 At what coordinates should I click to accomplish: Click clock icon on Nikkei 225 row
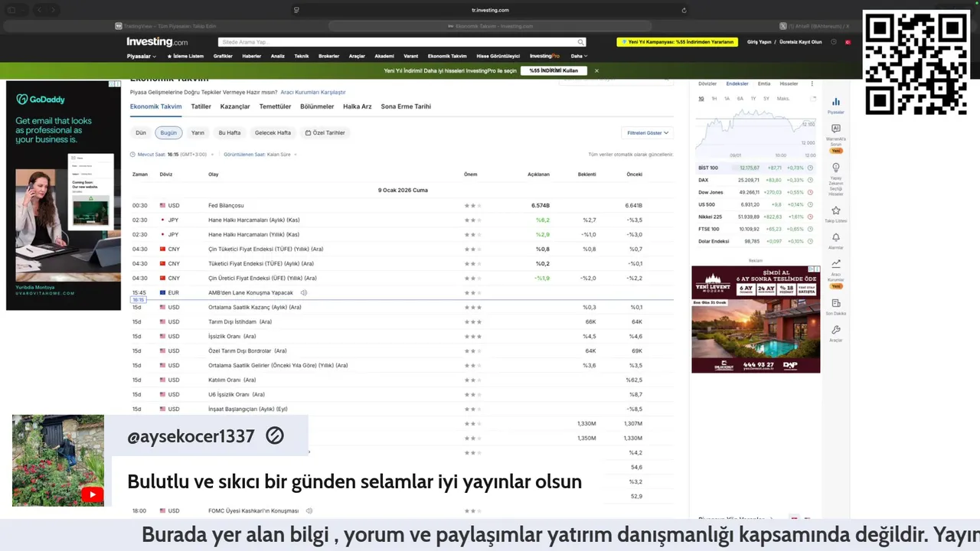[x=810, y=217]
